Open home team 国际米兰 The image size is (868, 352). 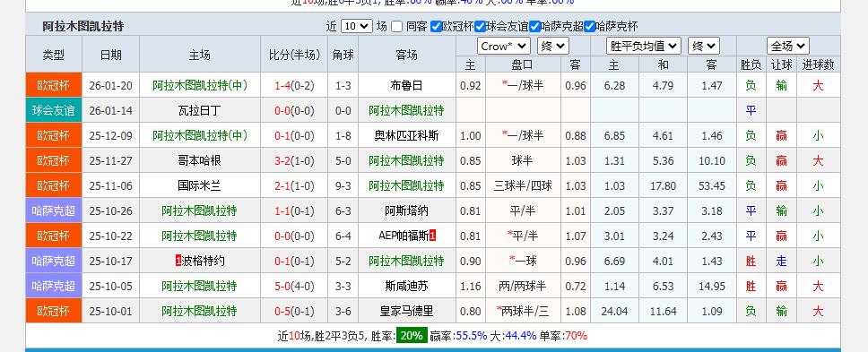pyautogui.click(x=199, y=185)
